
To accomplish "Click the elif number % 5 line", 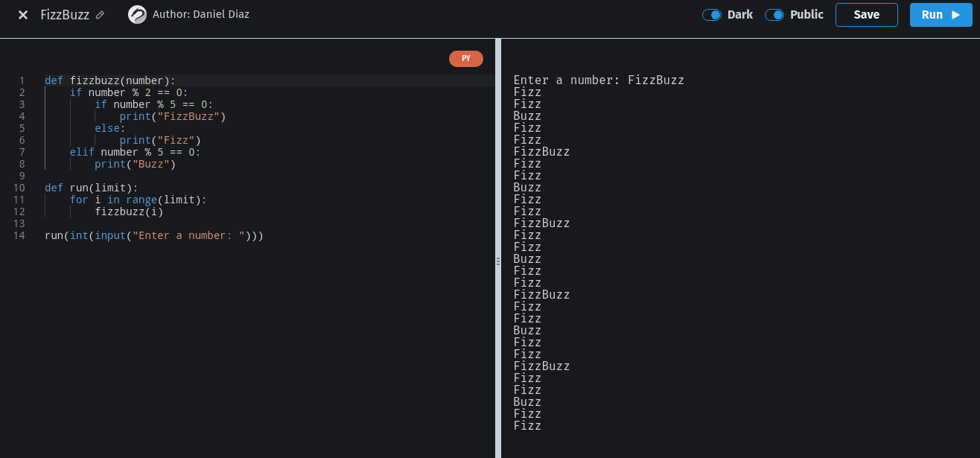I will (x=135, y=152).
